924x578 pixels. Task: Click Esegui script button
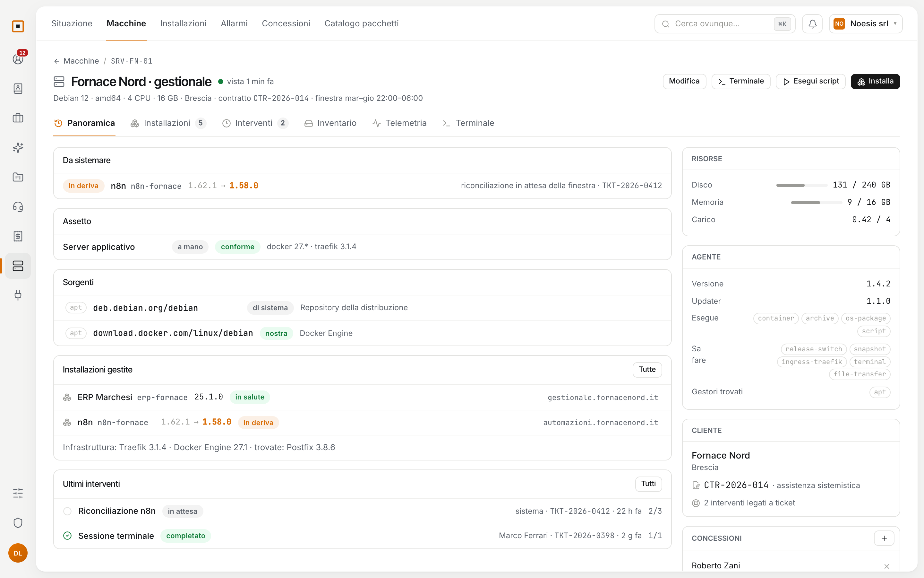(x=811, y=82)
